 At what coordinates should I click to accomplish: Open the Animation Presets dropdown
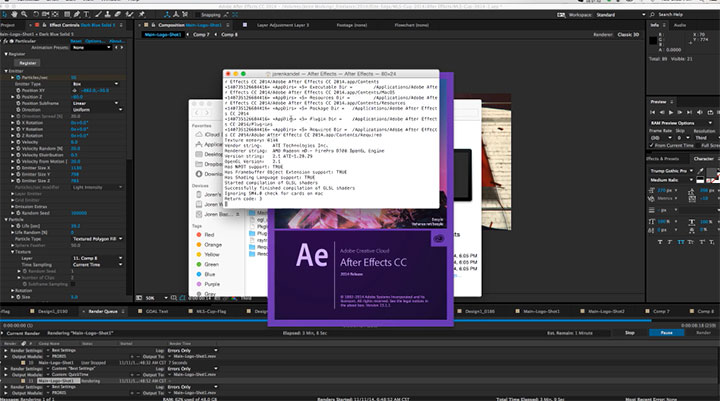tap(91, 47)
